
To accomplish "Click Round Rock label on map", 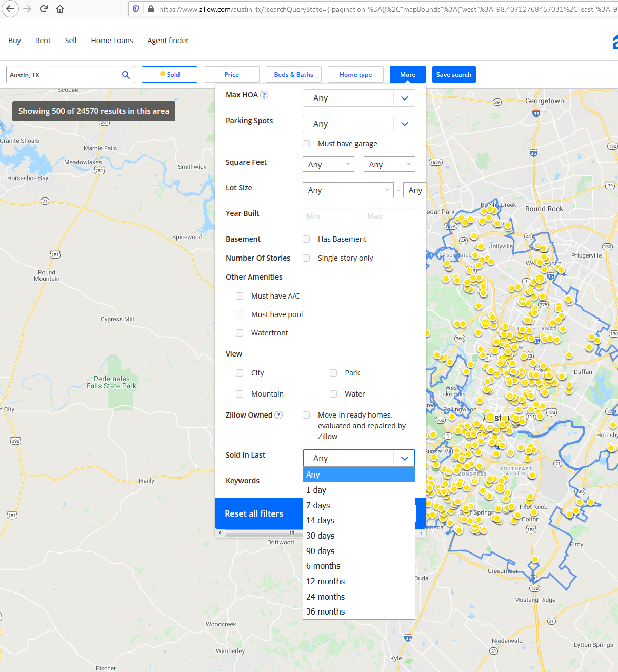I will click(544, 209).
